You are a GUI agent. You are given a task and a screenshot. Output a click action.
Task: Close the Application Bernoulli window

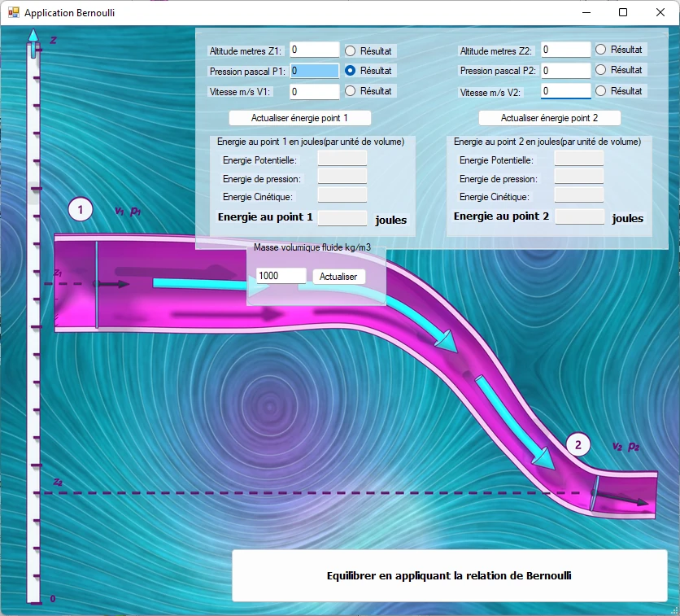660,12
